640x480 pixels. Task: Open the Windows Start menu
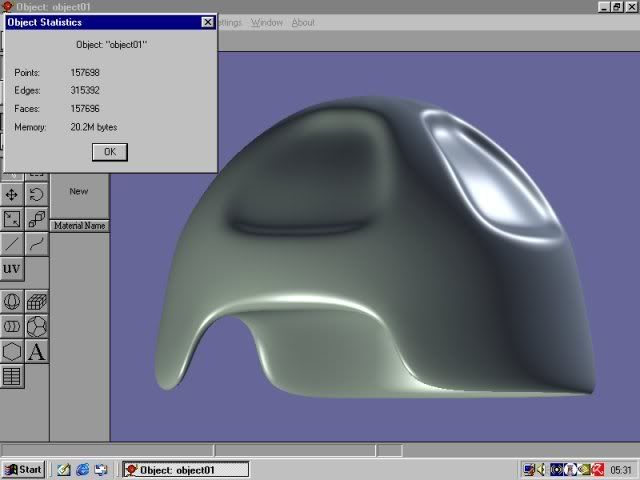(x=24, y=469)
